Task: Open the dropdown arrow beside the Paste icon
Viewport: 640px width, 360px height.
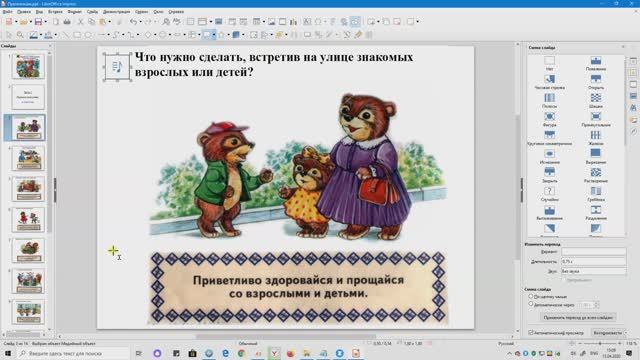Action: tap(109, 22)
